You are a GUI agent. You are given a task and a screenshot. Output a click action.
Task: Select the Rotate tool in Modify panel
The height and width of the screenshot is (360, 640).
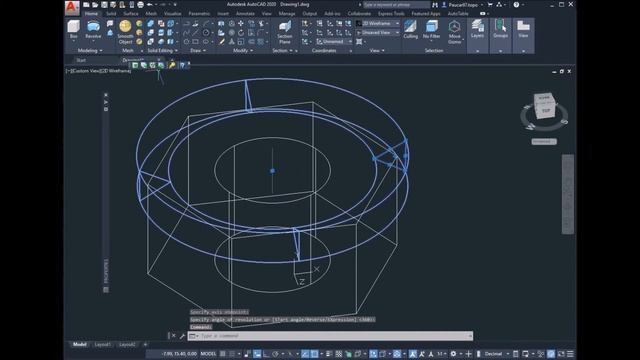click(x=241, y=33)
